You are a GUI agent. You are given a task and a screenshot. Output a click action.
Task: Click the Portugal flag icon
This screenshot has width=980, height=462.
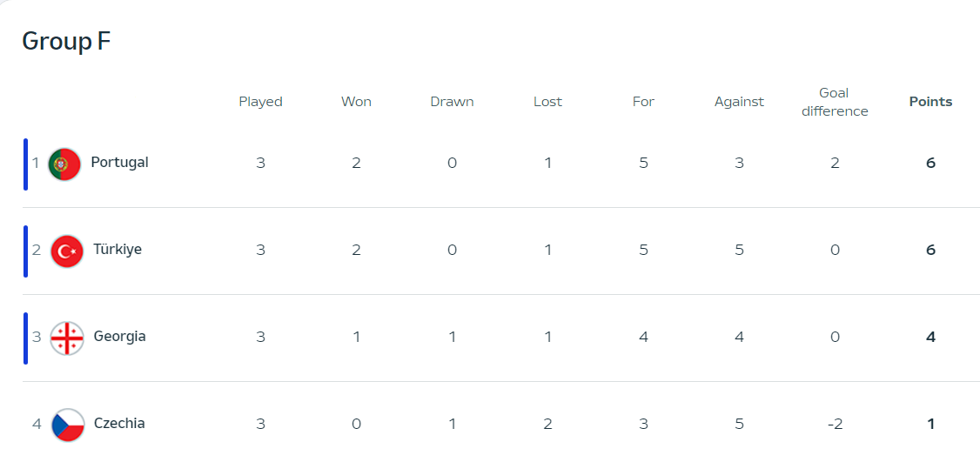pos(64,164)
